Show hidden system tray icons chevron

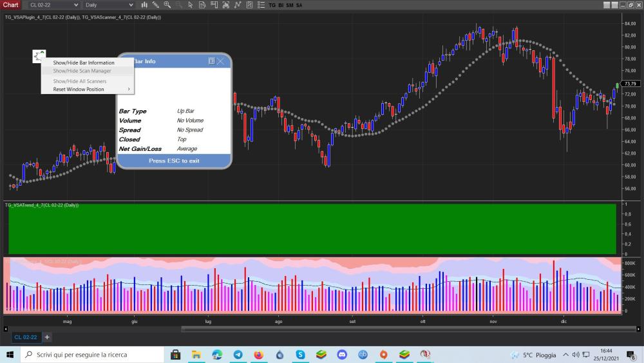pyautogui.click(x=566, y=355)
